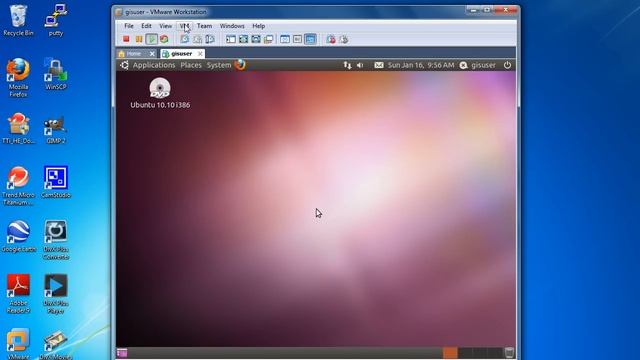Viewport: 640px width, 360px height.
Task: Open the network connections indicator
Action: click(x=347, y=65)
